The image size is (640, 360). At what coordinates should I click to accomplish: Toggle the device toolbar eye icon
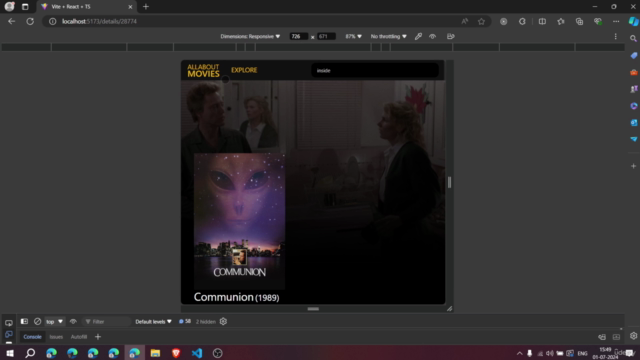(x=433, y=36)
